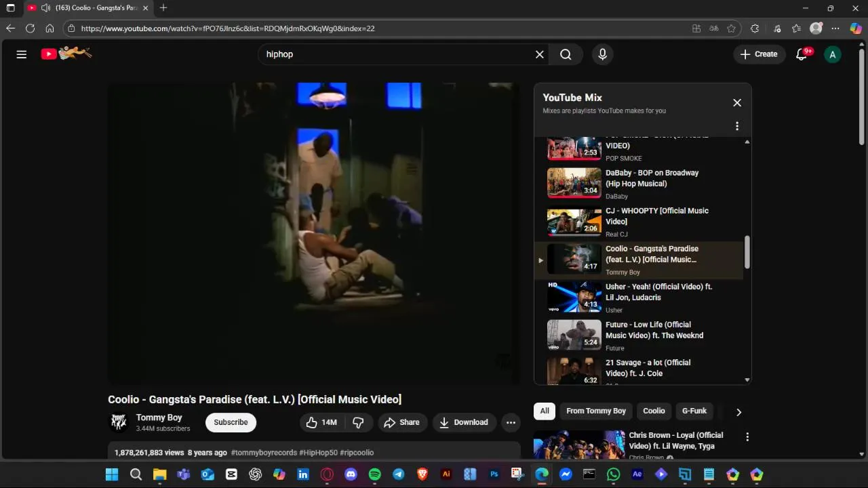Open YouTube Mix options menu
Image resolution: width=868 pixels, height=488 pixels.
point(737,126)
